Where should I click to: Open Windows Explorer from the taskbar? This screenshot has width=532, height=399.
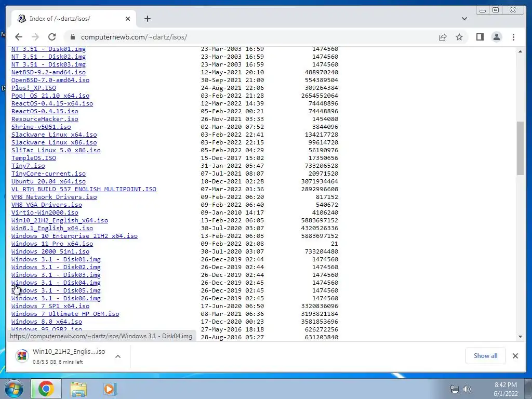click(x=78, y=389)
